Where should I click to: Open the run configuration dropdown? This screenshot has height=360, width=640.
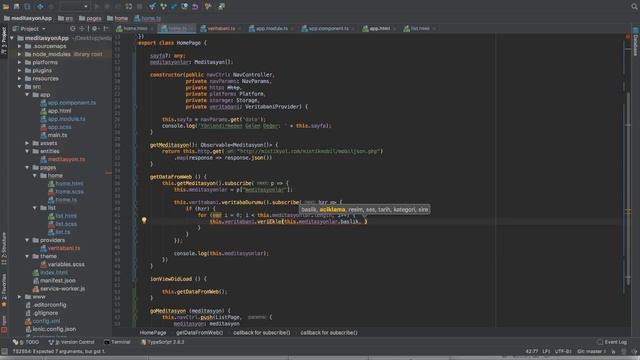click(x=74, y=7)
